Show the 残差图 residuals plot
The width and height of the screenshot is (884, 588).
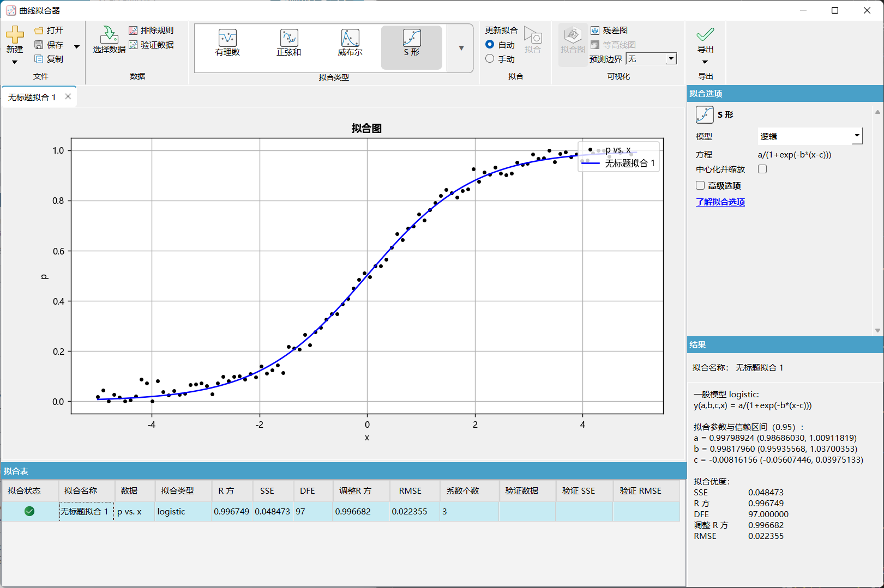(x=609, y=31)
